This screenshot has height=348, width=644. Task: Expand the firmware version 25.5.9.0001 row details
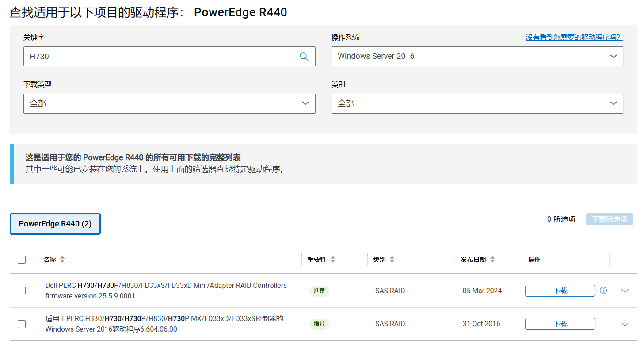625,291
